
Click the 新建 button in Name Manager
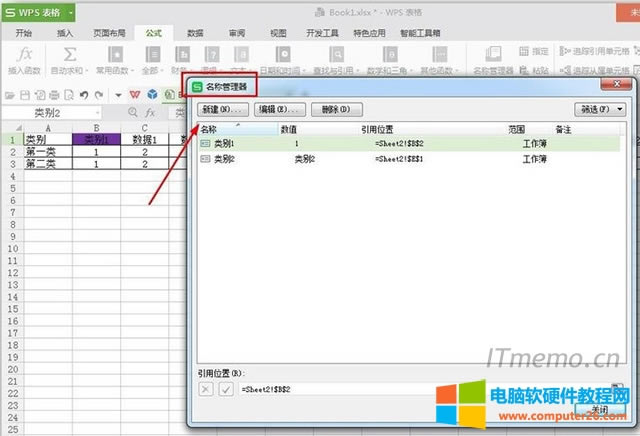click(x=219, y=109)
